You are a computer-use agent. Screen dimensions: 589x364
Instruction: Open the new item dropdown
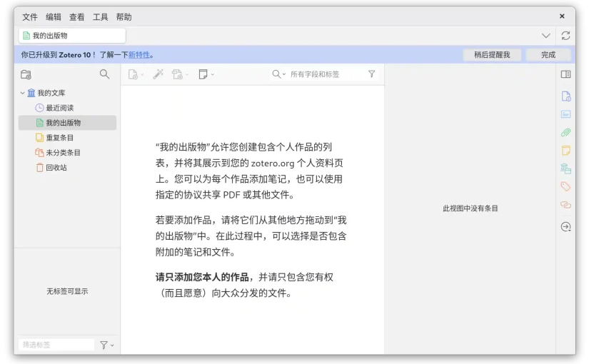pyautogui.click(x=136, y=74)
